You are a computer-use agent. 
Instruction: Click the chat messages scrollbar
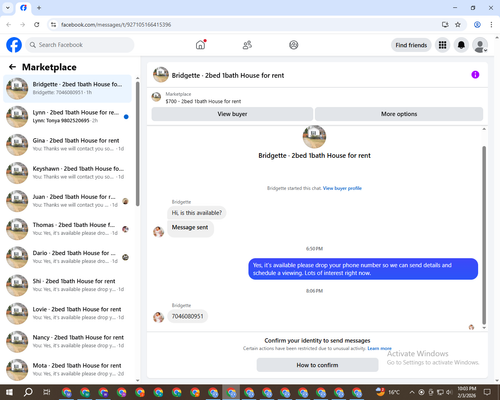[x=484, y=235]
